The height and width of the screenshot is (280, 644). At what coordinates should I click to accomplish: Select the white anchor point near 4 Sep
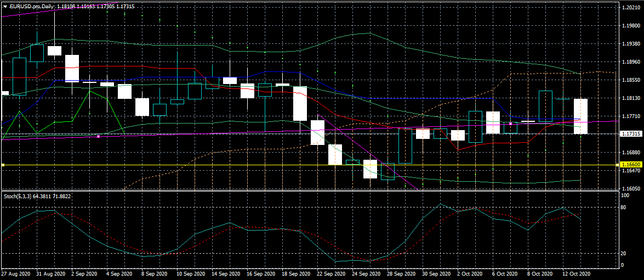pyautogui.click(x=98, y=136)
